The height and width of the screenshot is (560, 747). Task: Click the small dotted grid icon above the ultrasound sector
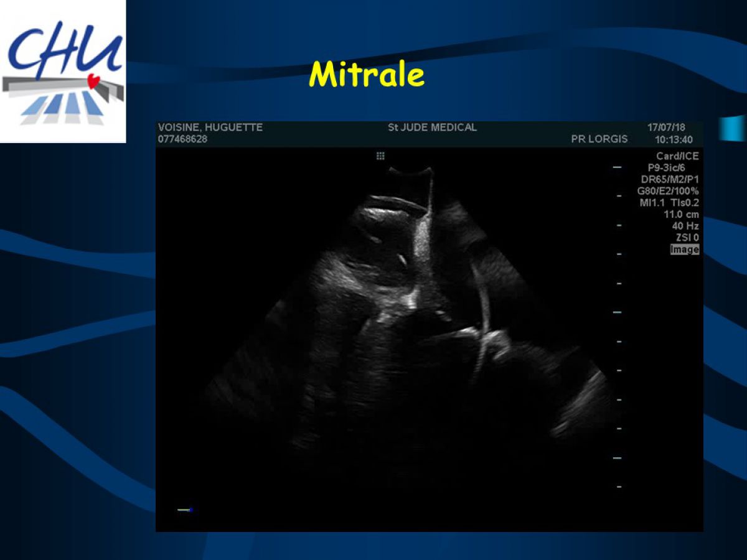[x=380, y=156]
